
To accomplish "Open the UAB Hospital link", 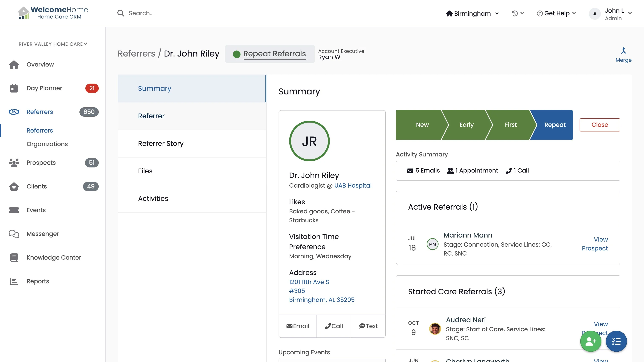I will 353,185.
